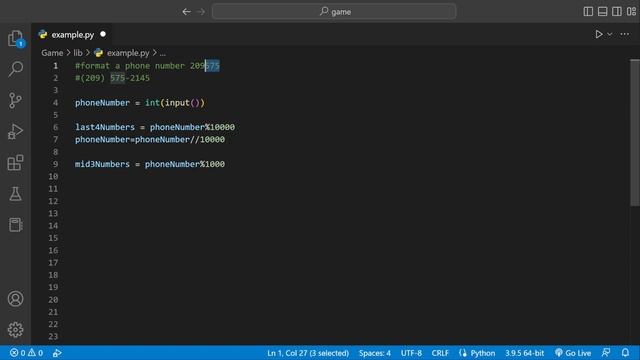Open the More Actions ellipsis menu

click(x=624, y=34)
